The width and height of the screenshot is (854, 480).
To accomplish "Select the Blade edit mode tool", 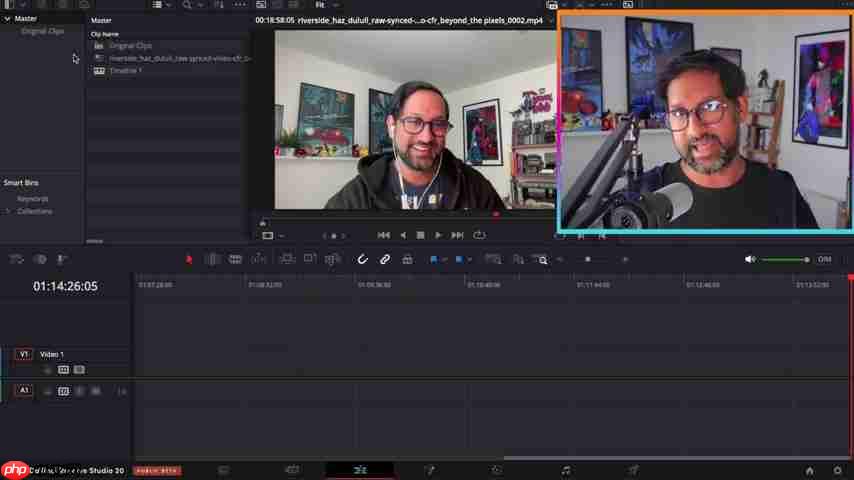I will click(x=235, y=259).
